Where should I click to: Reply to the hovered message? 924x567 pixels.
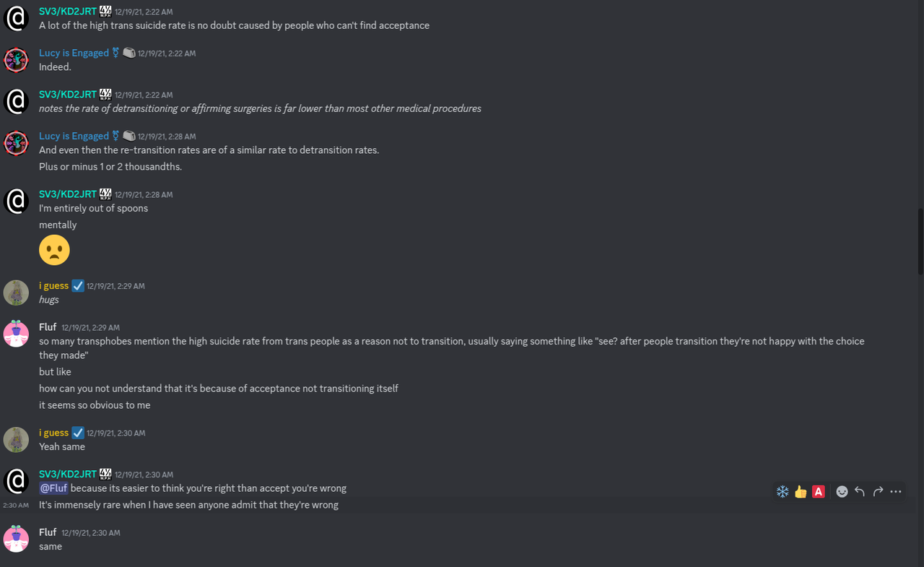click(860, 492)
